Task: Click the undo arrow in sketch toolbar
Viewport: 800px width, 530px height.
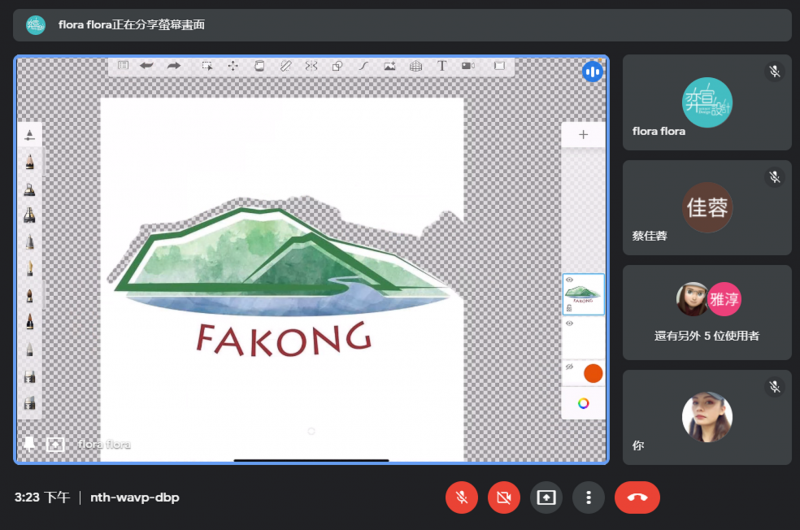Action: click(x=147, y=66)
